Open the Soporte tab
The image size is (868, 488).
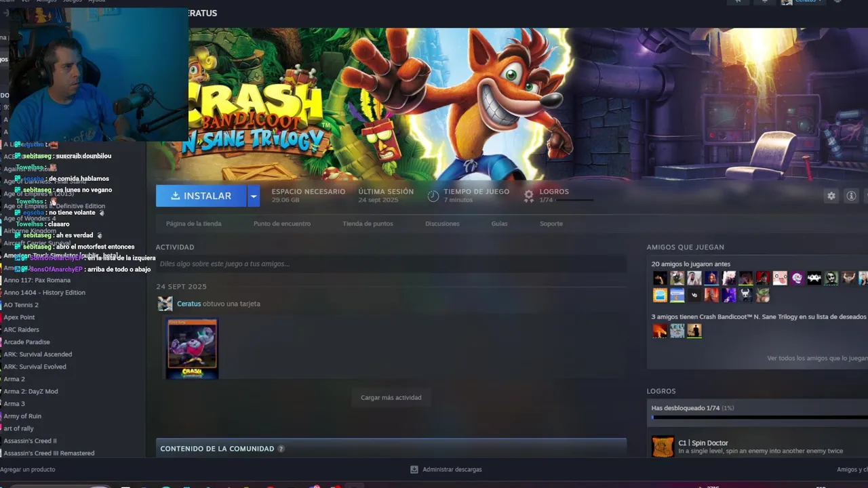[551, 224]
